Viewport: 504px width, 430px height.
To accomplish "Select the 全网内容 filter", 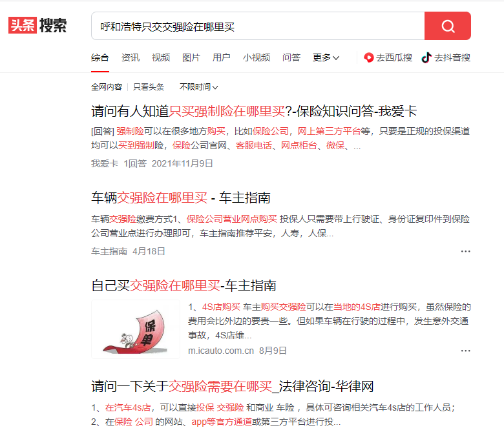I will (x=107, y=87).
